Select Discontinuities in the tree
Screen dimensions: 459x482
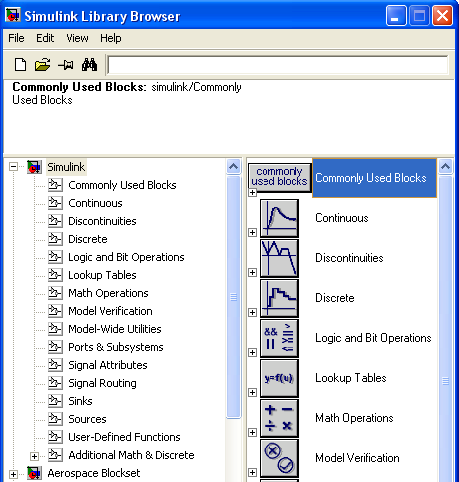click(x=102, y=221)
